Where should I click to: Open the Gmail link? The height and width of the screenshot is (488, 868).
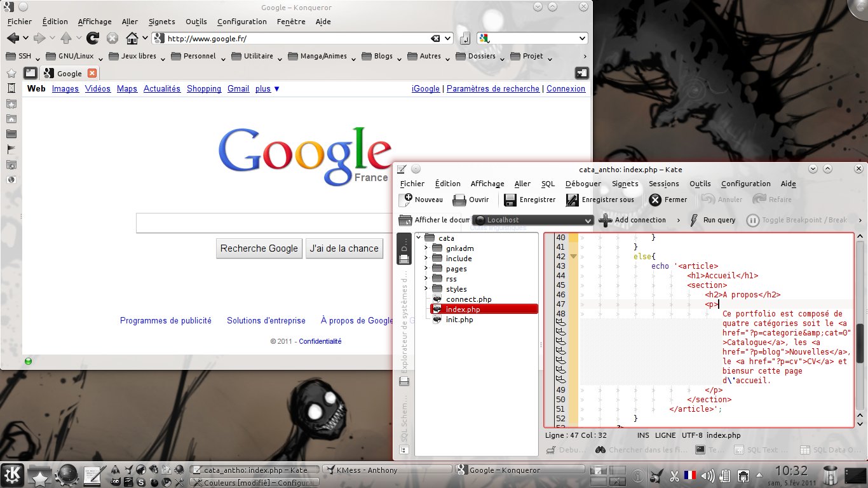[238, 89]
